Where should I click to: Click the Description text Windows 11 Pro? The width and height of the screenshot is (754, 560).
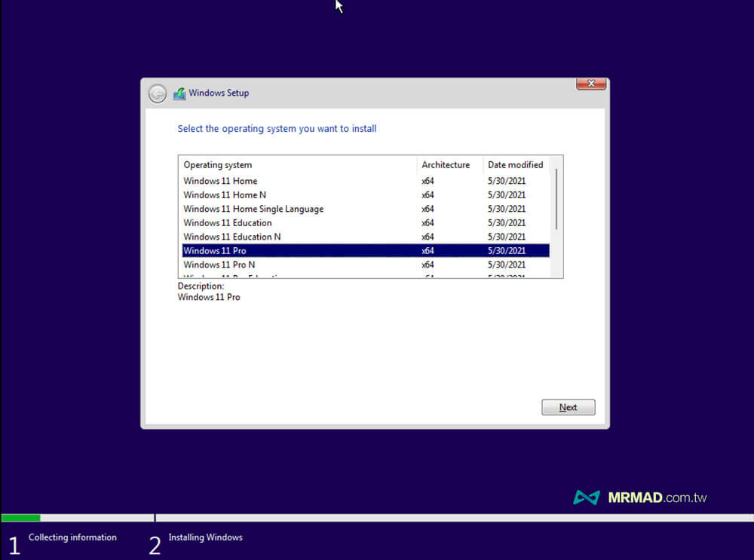tap(209, 297)
